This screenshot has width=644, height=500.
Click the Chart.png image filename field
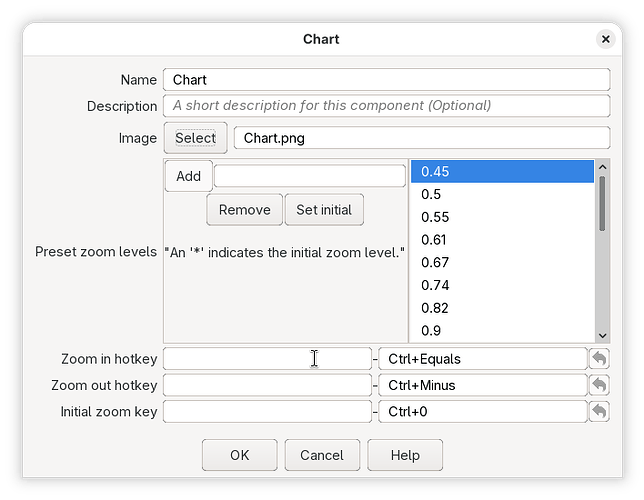coord(422,138)
